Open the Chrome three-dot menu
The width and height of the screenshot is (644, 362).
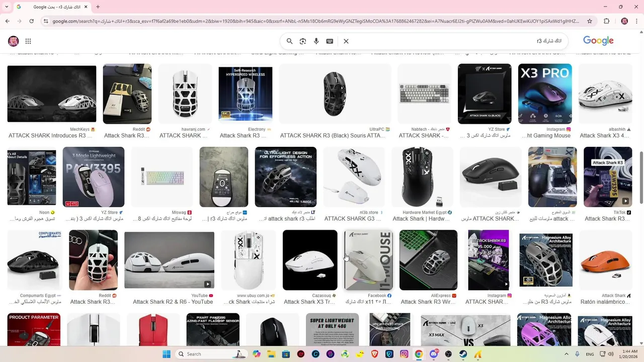click(x=636, y=21)
